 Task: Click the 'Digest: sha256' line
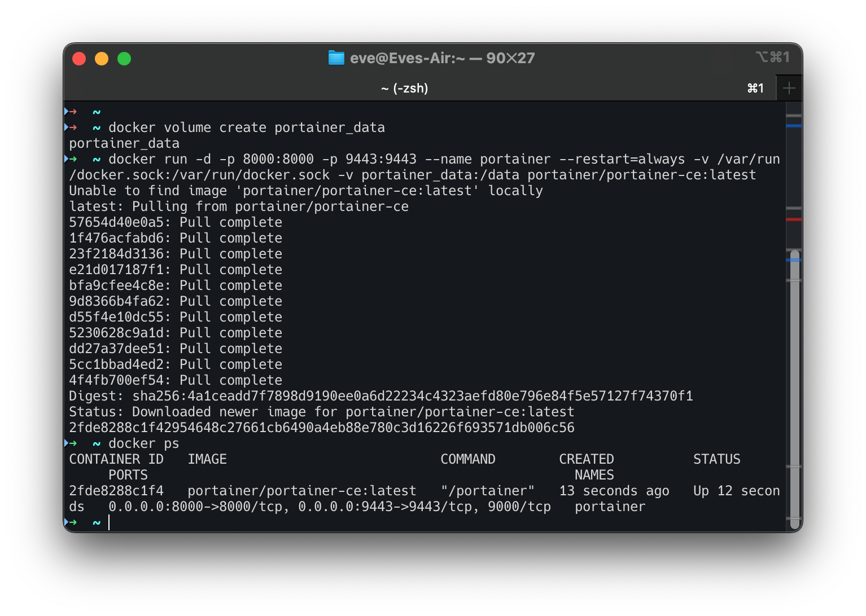[381, 396]
